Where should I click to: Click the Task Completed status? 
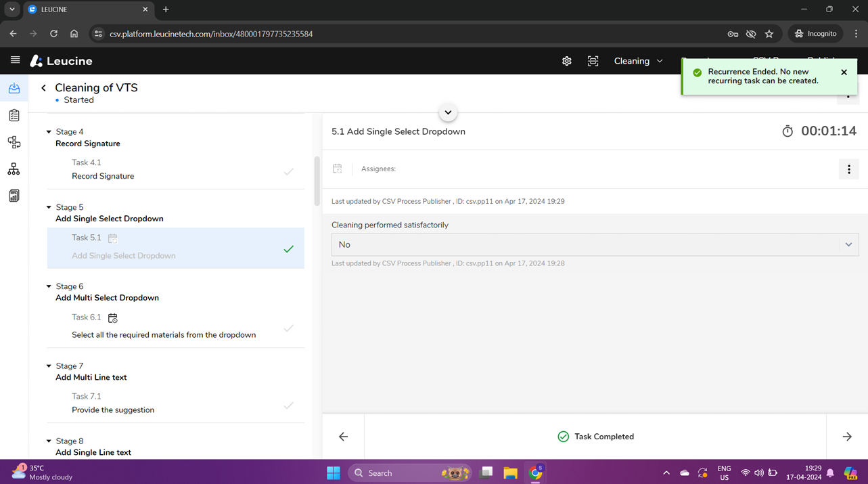pos(595,437)
